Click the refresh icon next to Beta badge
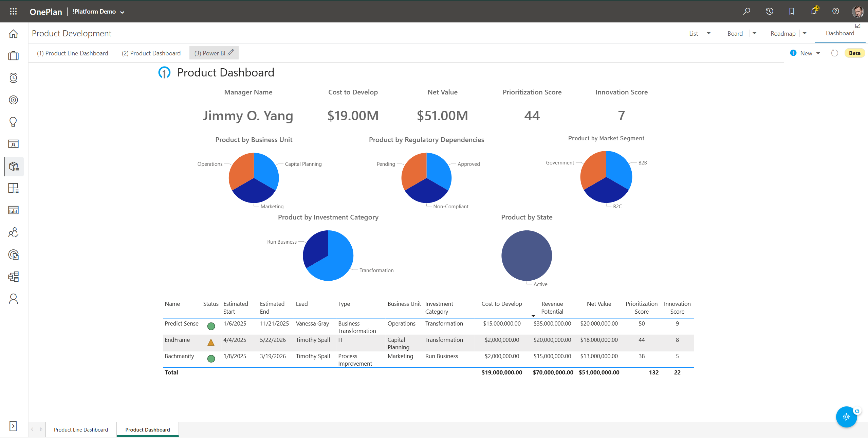This screenshot has height=438, width=868. point(834,53)
